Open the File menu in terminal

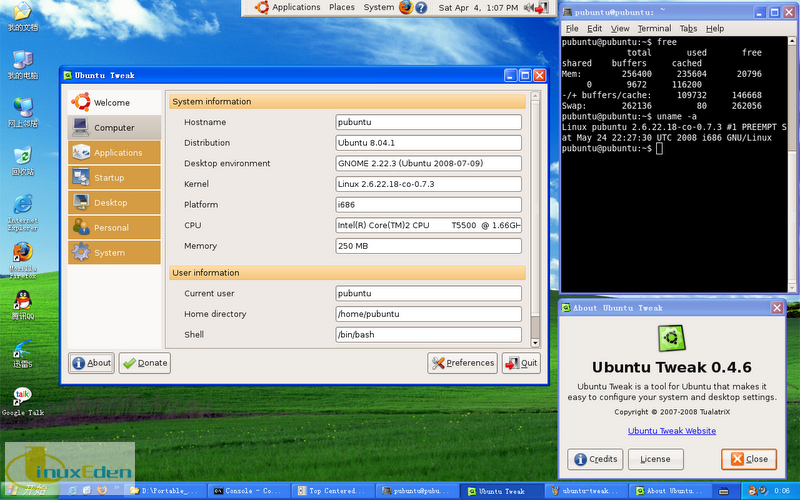point(572,29)
